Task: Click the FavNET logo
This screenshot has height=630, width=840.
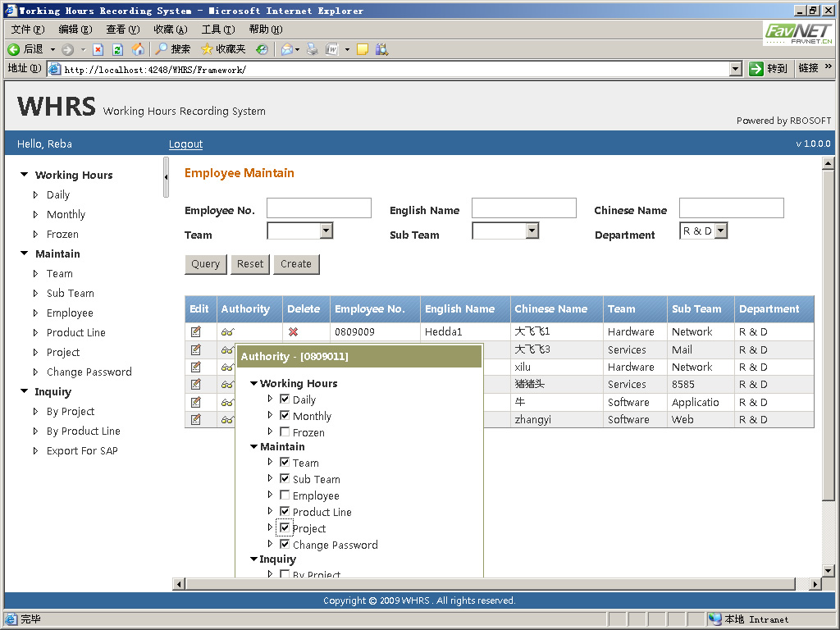Action: click(798, 33)
